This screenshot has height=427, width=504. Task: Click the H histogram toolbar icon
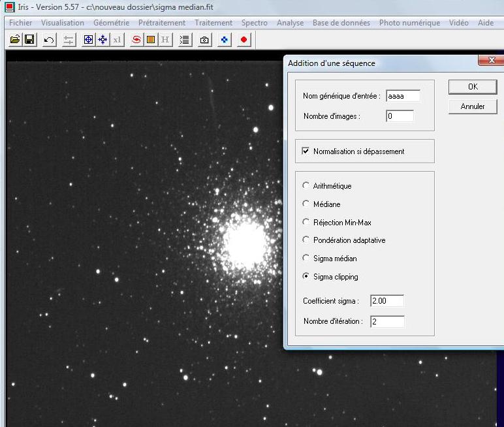coord(165,40)
